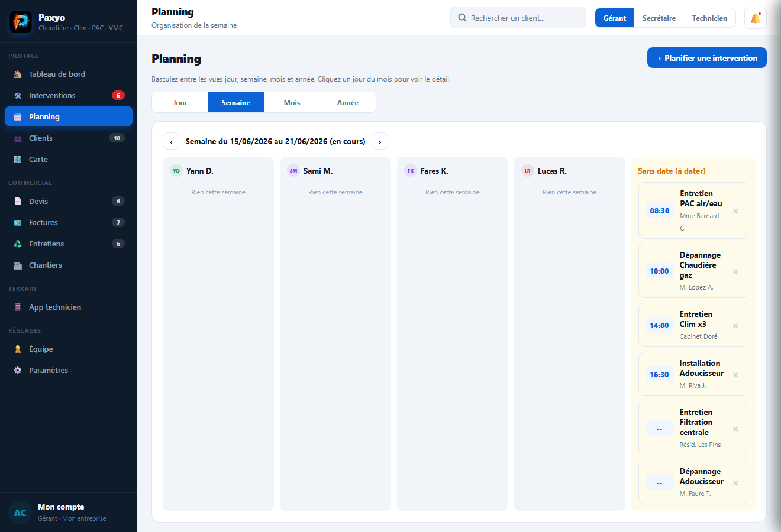This screenshot has width=781, height=532.
Task: Go to next week arrow
Action: click(380, 141)
